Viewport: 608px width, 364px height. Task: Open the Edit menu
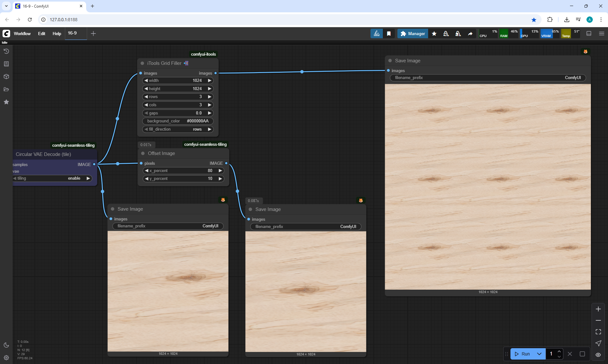(x=41, y=34)
